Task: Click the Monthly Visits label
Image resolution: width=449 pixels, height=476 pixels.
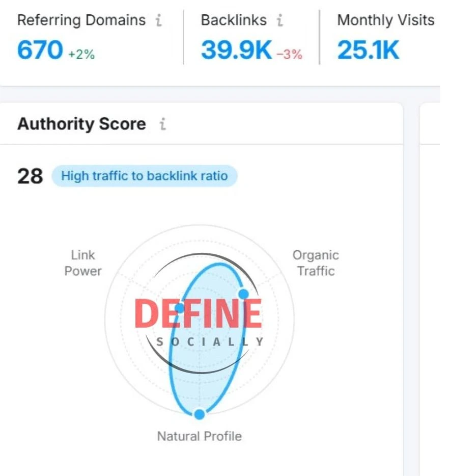Action: 385,21
